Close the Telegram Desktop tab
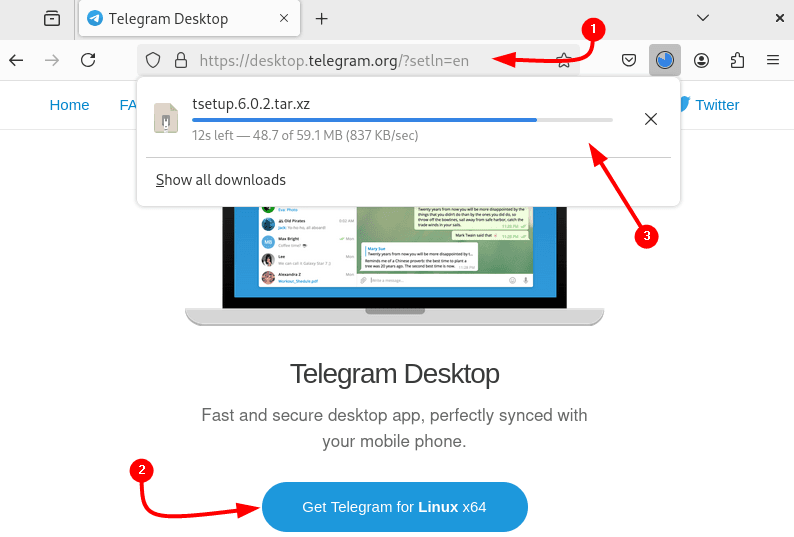Viewport: 794px width, 537px height. tap(284, 18)
